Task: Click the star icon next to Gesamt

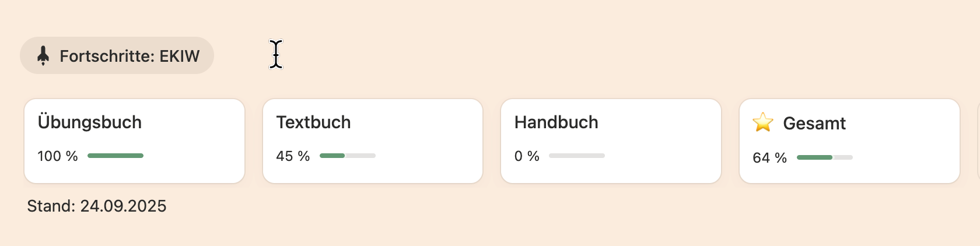Action: pos(762,122)
